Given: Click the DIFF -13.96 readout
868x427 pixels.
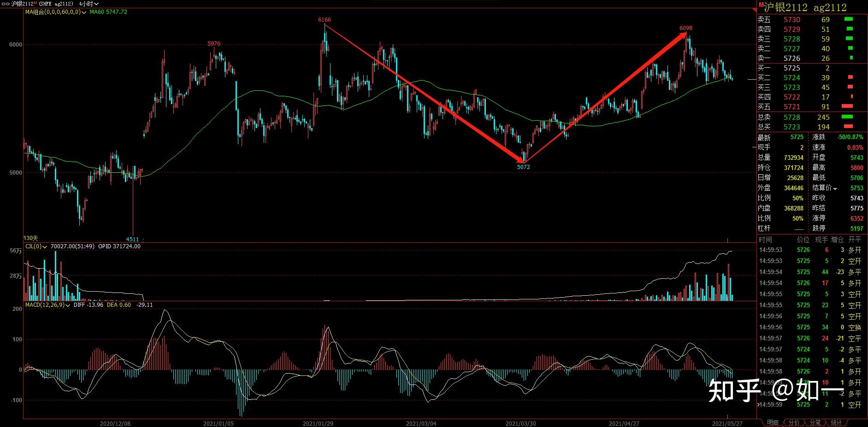Looking at the screenshot, I should (x=89, y=305).
